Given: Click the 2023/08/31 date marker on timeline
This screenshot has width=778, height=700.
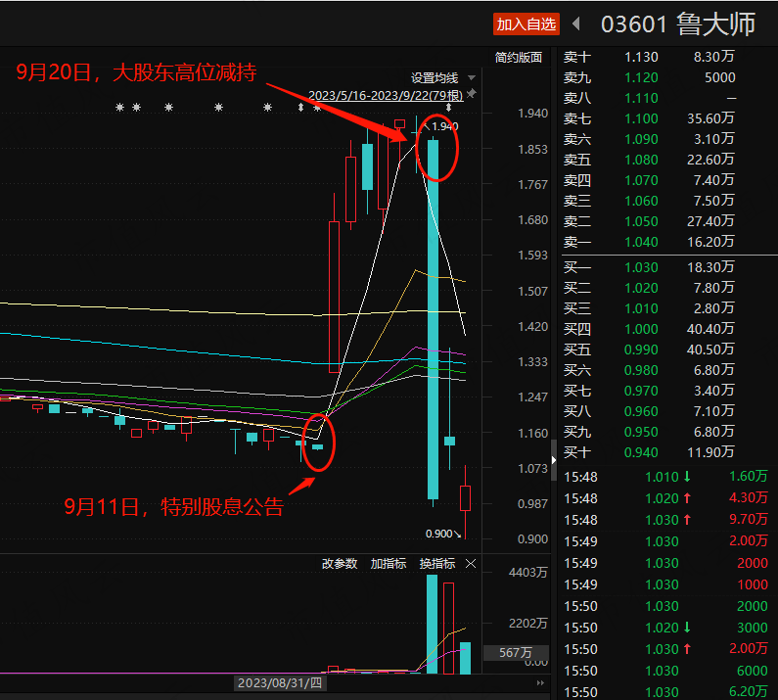Looking at the screenshot, I should 280,683.
